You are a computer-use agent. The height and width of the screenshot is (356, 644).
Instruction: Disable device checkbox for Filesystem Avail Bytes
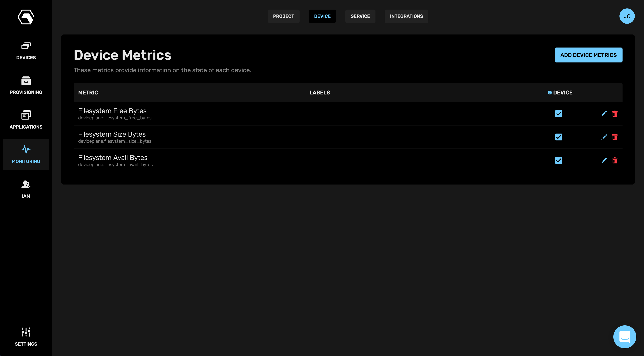(x=559, y=160)
